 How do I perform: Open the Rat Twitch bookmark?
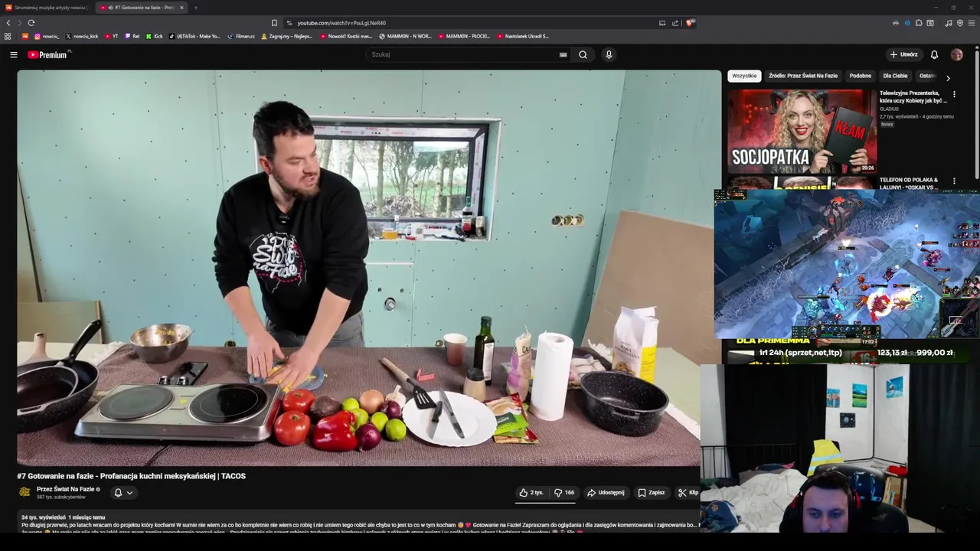[132, 36]
